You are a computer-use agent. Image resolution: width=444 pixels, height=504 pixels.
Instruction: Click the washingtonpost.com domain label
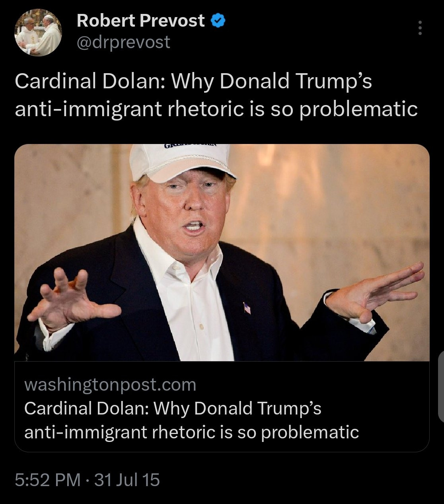coord(110,385)
